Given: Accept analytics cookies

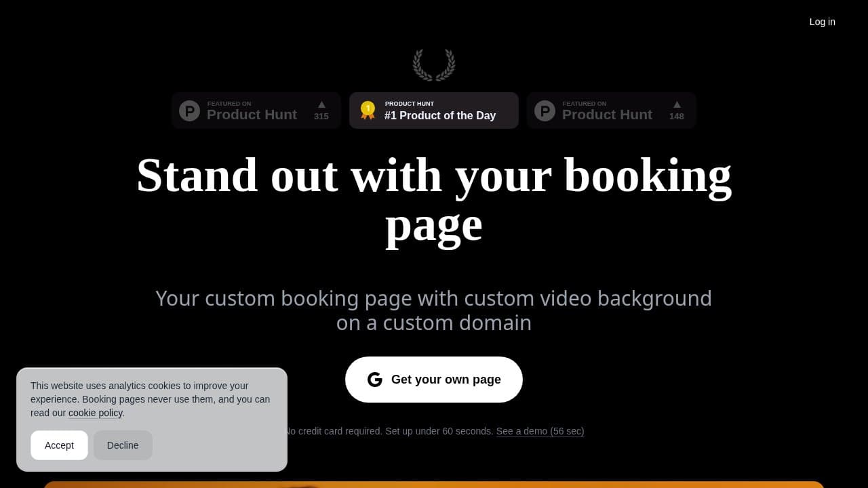Looking at the screenshot, I should [59, 445].
